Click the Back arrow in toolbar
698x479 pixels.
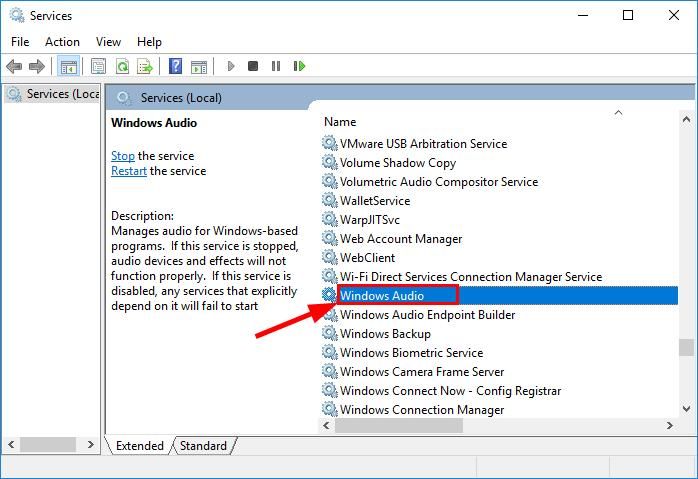(14, 67)
